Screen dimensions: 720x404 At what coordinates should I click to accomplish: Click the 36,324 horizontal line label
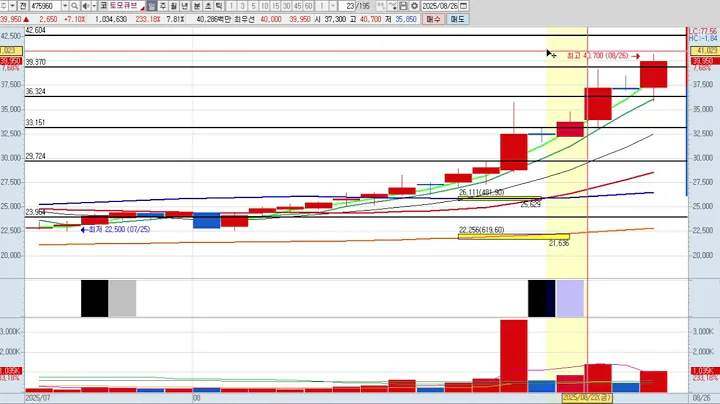tap(35, 91)
